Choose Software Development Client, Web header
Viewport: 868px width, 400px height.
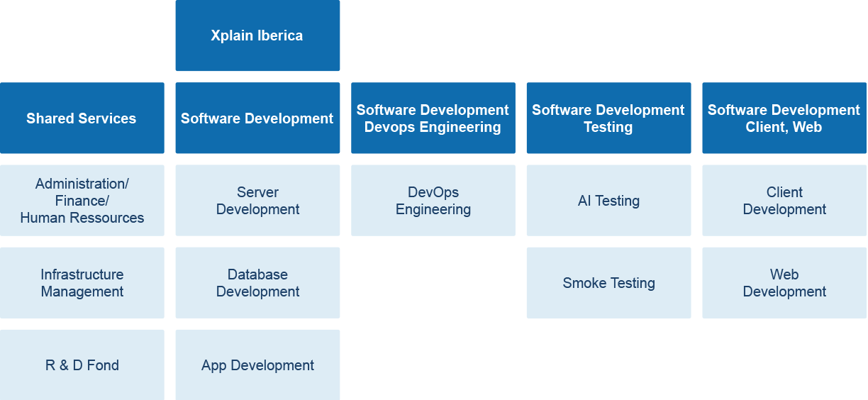coord(784,118)
